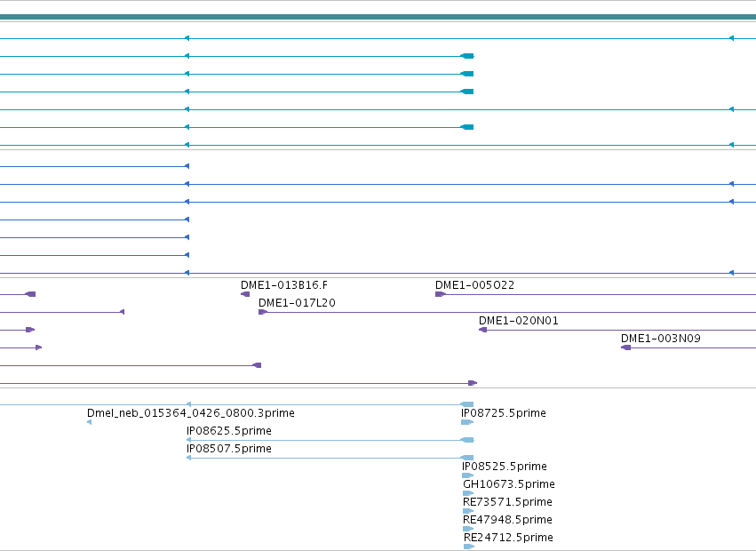Screen dimensions: 756x551
Task: Click the RE73571.5prime label
Action: pos(507,502)
